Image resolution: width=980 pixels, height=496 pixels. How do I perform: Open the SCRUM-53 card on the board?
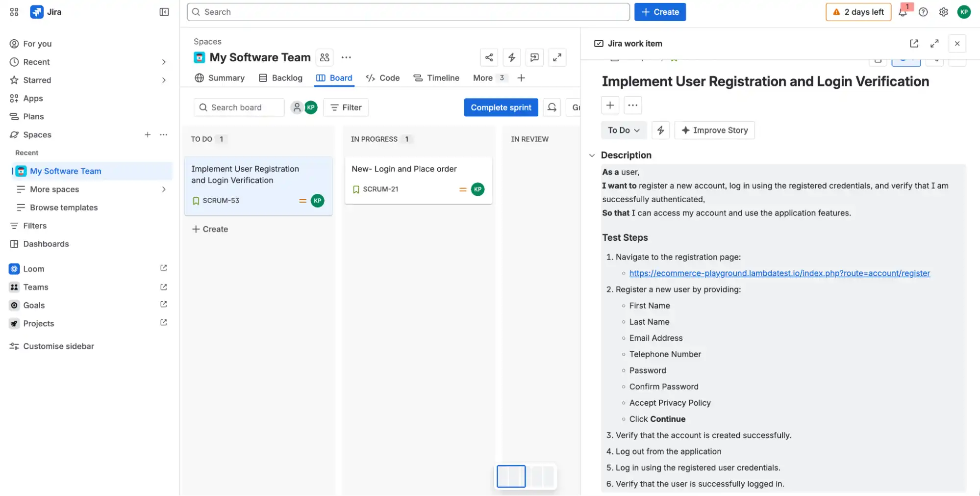pyautogui.click(x=258, y=186)
